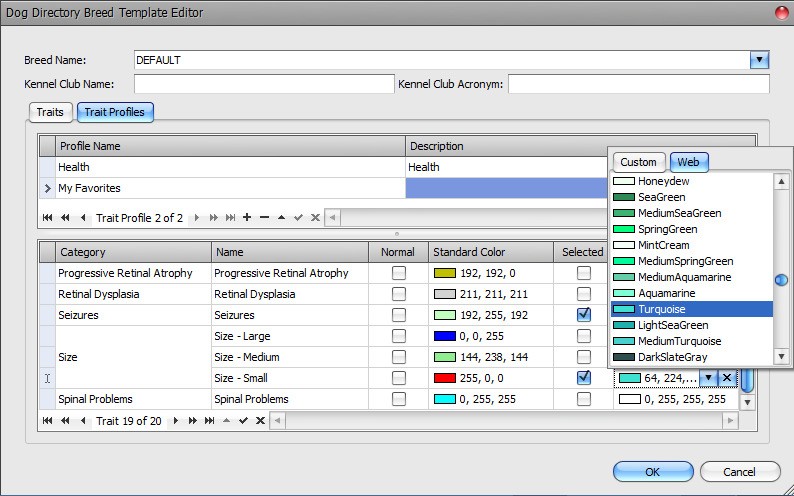The height and width of the screenshot is (496, 794).
Task: Choose DarkSlateGray from the color list
Action: tap(692, 357)
